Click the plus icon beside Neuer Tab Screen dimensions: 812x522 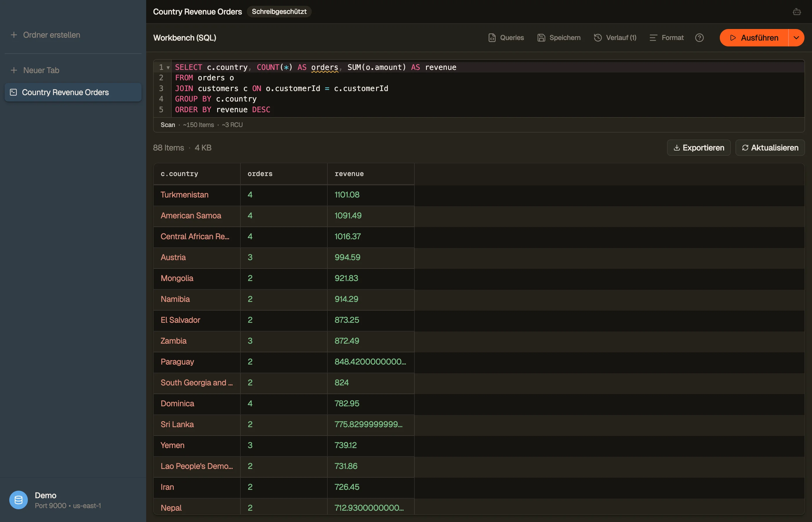14,70
